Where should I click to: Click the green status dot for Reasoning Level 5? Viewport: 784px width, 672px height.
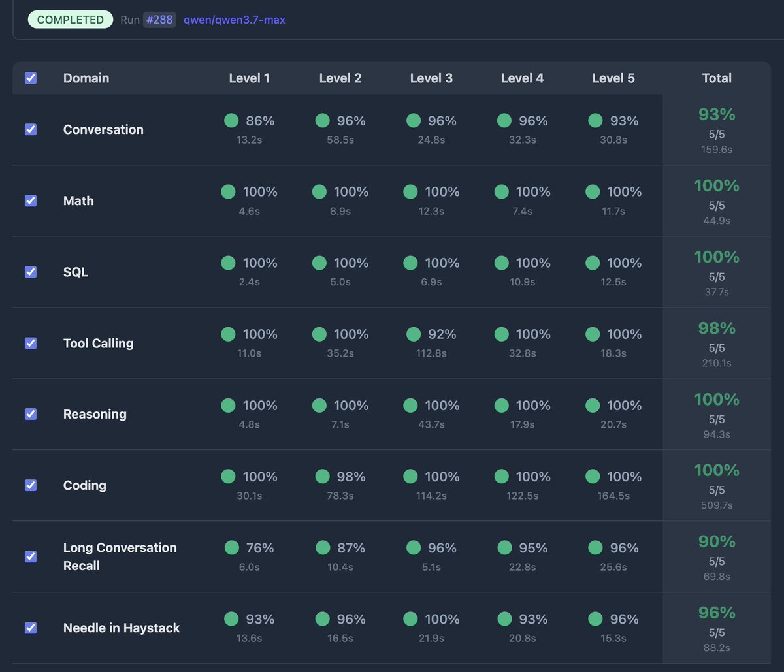pyautogui.click(x=593, y=405)
